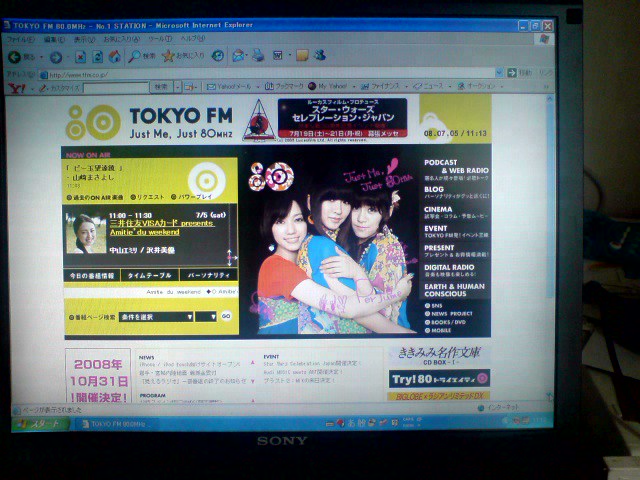Open My Yahoo! on the toolbar
This screenshot has height=480, width=640.
(x=327, y=86)
